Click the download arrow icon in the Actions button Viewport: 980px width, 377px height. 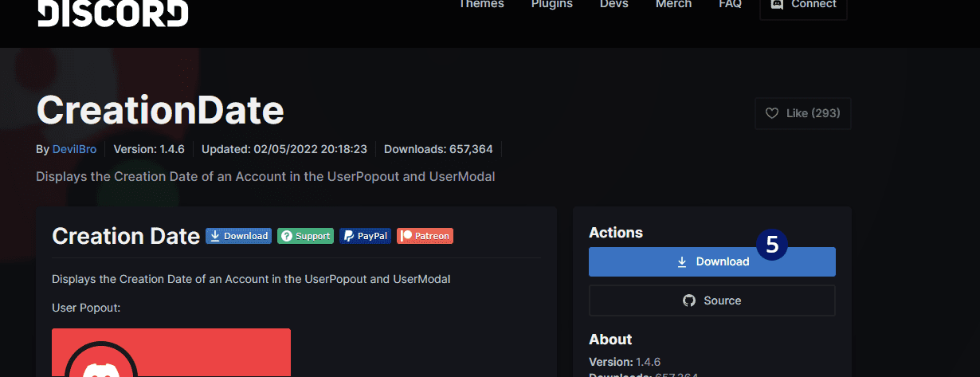tap(682, 261)
